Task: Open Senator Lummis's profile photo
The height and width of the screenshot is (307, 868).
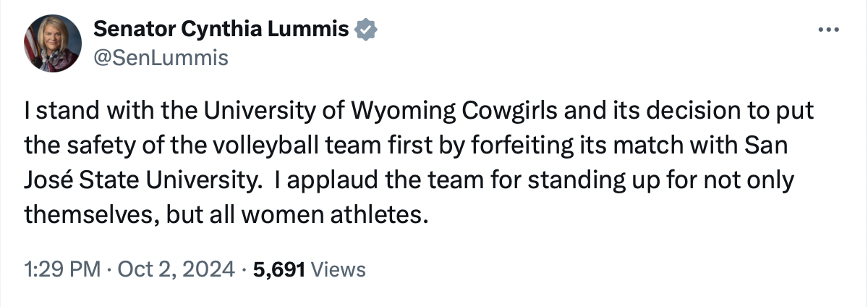Action: pyautogui.click(x=52, y=43)
